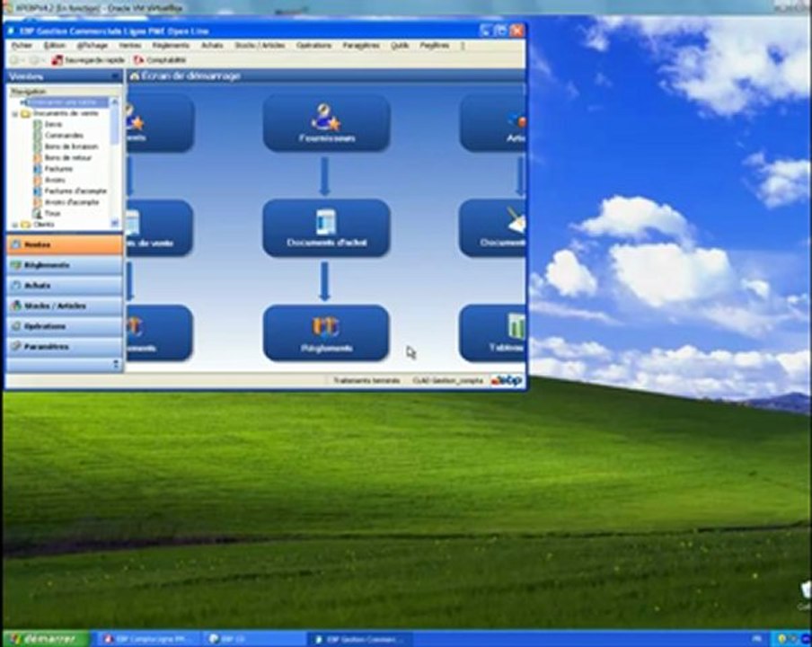
Task: Click the back navigation arrow in toolbar
Action: pos(15,60)
